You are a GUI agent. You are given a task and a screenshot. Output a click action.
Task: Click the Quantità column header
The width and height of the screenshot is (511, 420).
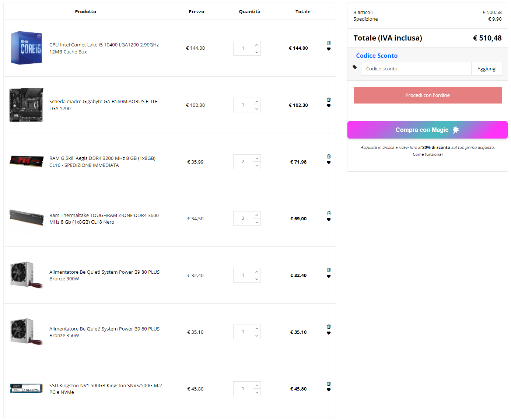(249, 12)
